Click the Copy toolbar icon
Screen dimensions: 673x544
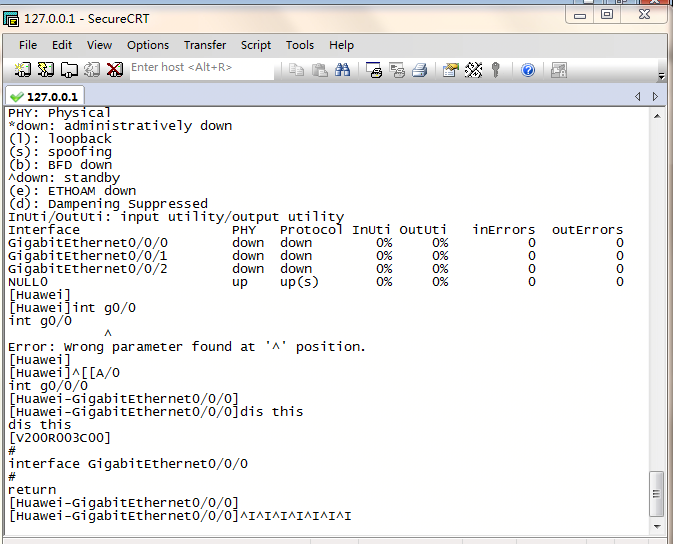point(297,70)
